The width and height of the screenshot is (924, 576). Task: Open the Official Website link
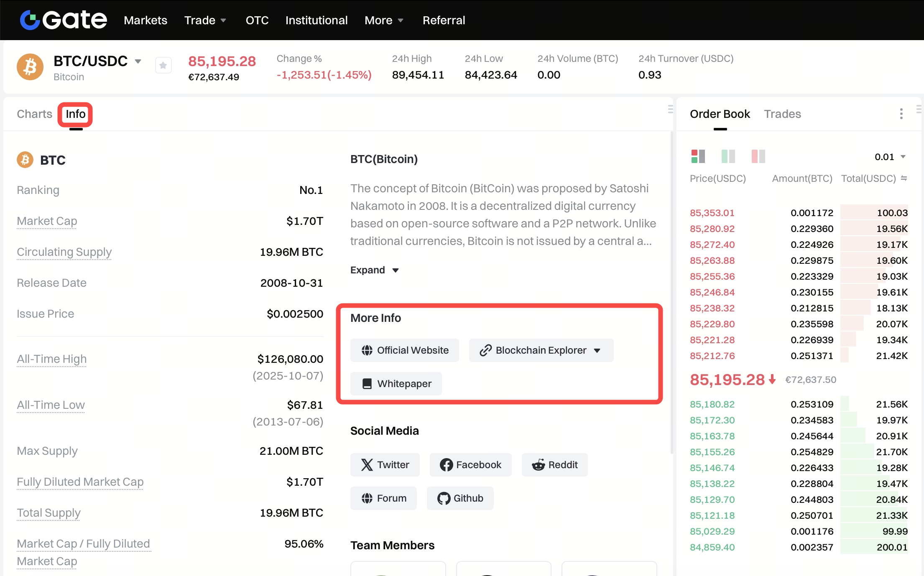click(404, 350)
